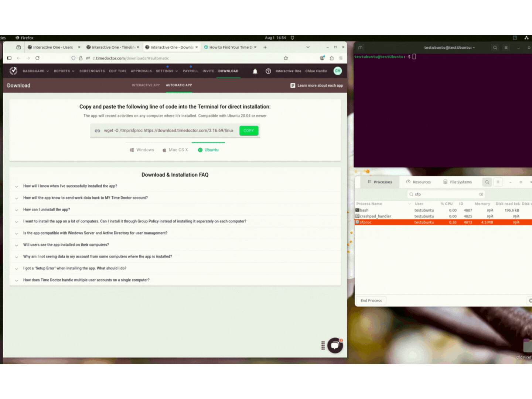Switch to Interactive One - Timeline tab
532x399 pixels.
pyautogui.click(x=113, y=47)
